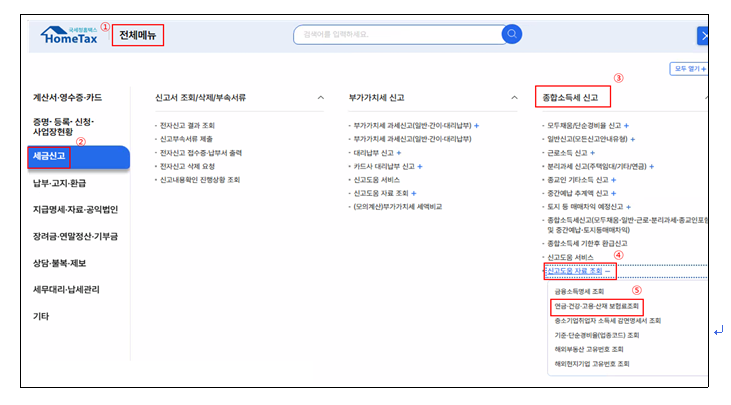Click the HomeTax logo
Screen dimensions: 731x405
click(x=68, y=36)
